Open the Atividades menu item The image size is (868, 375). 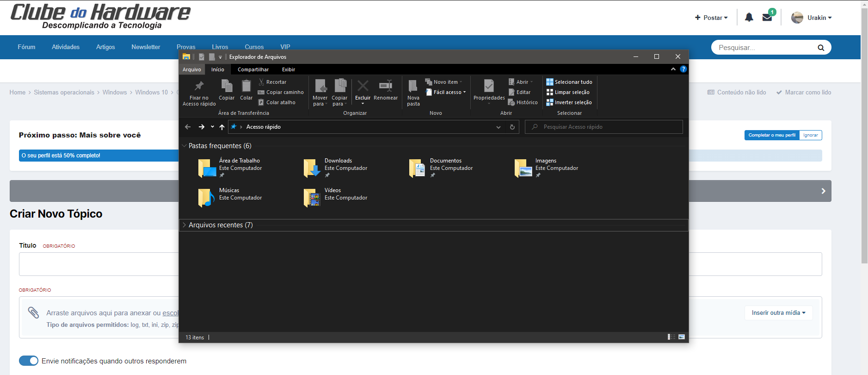pyautogui.click(x=66, y=47)
